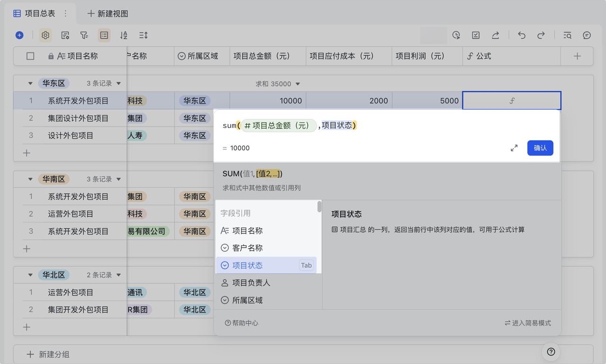Open the row height tool

(x=143, y=35)
